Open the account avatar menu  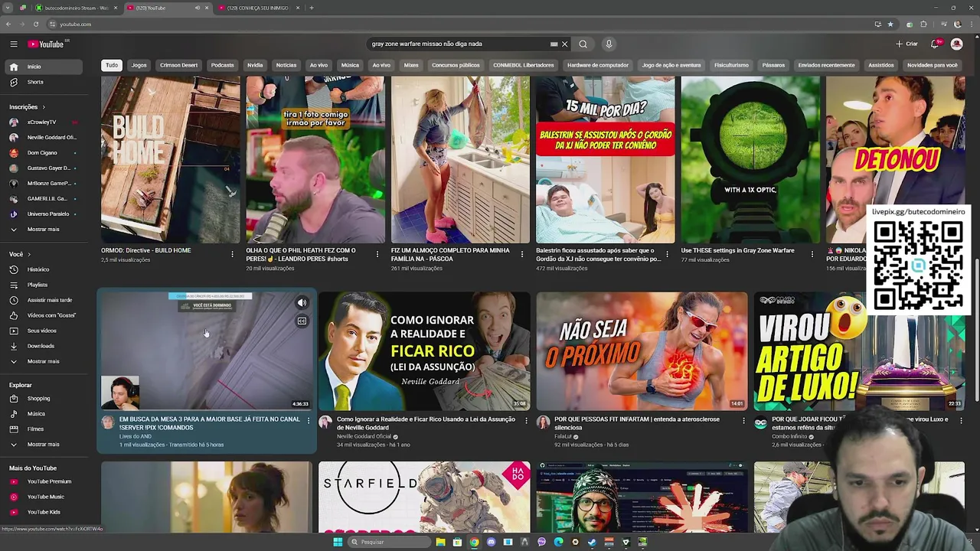(x=956, y=44)
